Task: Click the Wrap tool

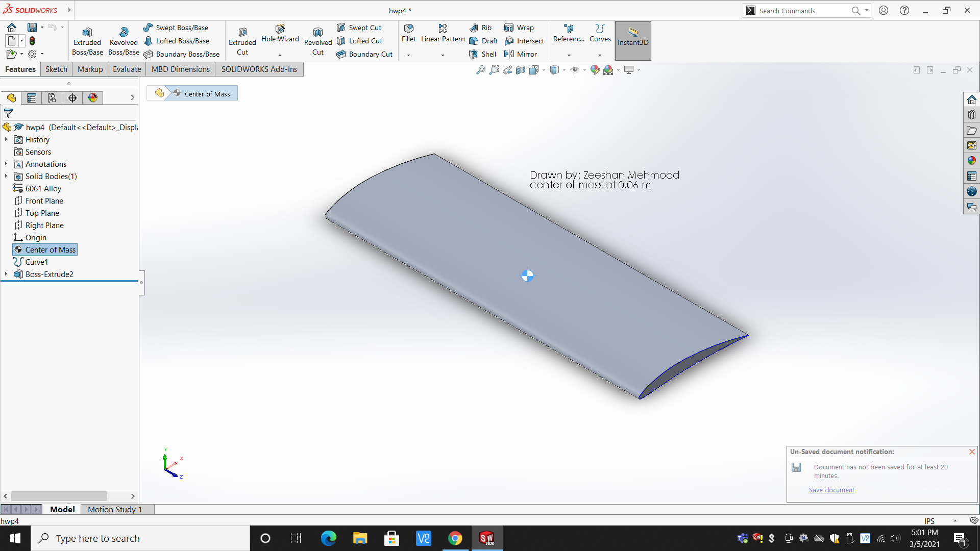Action: coord(519,28)
